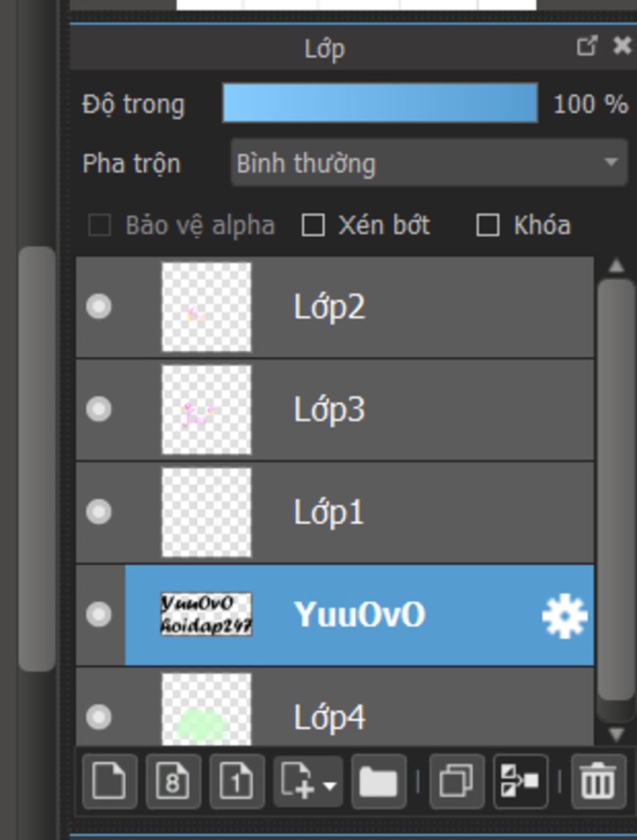637x840 pixels.
Task: Add a new 8-bit layer
Action: (x=174, y=781)
